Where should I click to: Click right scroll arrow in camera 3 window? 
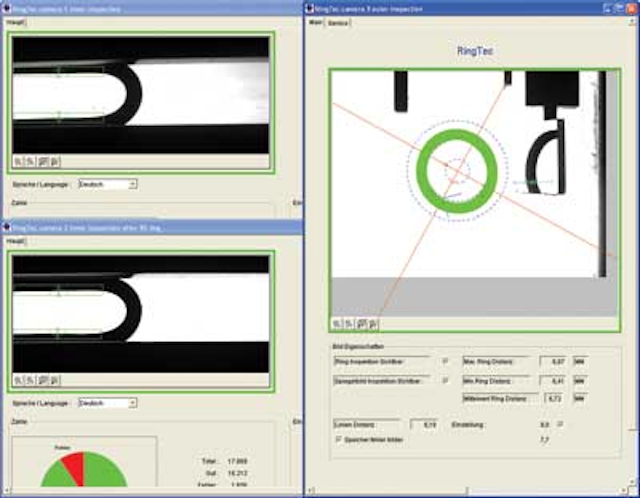[624, 490]
